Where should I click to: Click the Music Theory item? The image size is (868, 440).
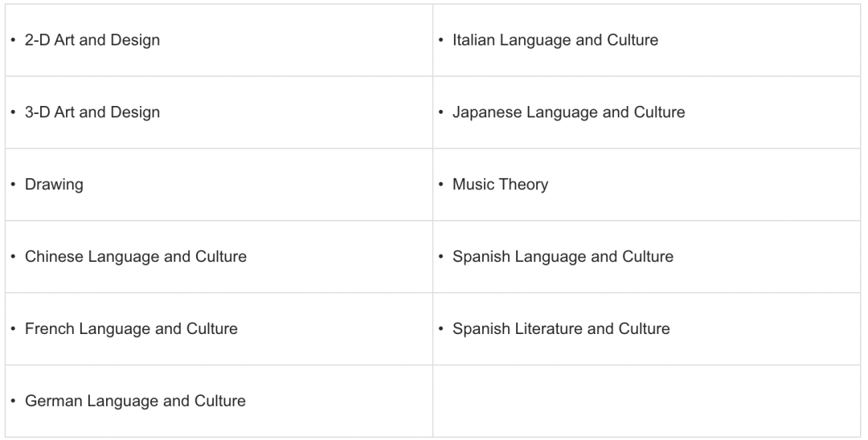pyautogui.click(x=501, y=185)
